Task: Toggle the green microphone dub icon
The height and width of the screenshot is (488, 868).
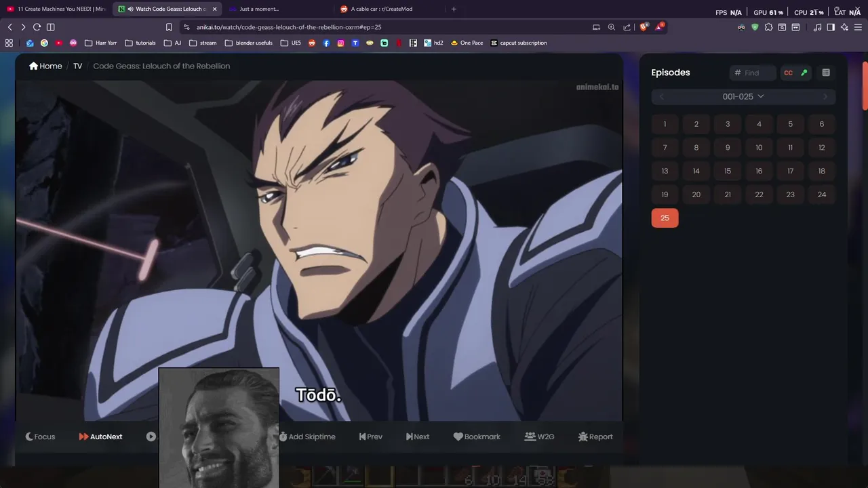Action: [804, 73]
